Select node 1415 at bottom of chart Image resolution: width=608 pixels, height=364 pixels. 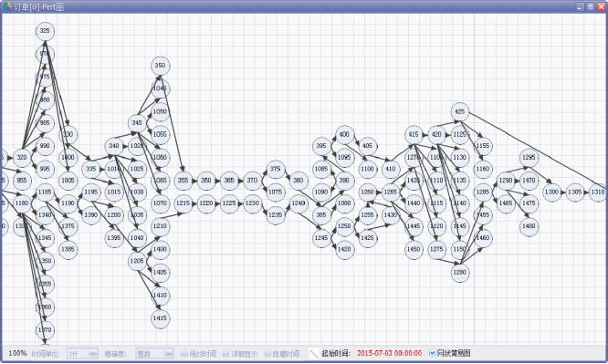[160, 318]
